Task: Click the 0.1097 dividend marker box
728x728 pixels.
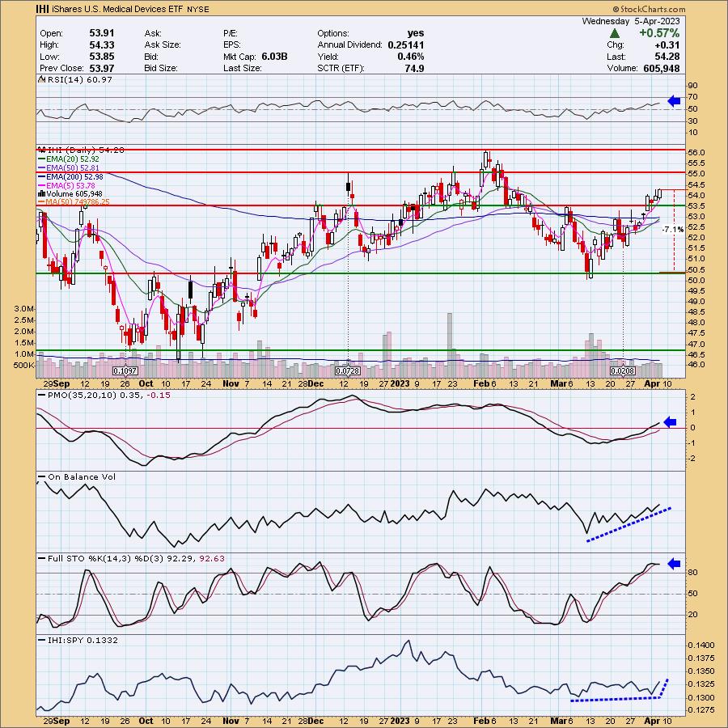Action: (x=125, y=371)
